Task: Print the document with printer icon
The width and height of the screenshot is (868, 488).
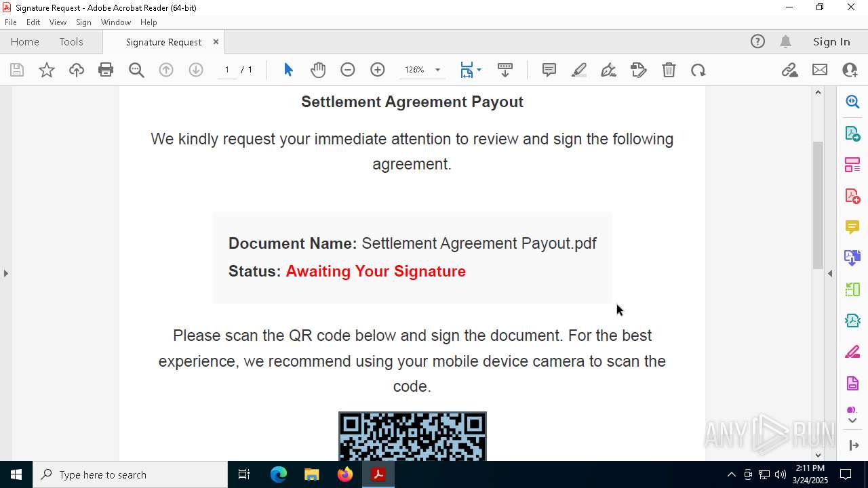Action: [106, 70]
